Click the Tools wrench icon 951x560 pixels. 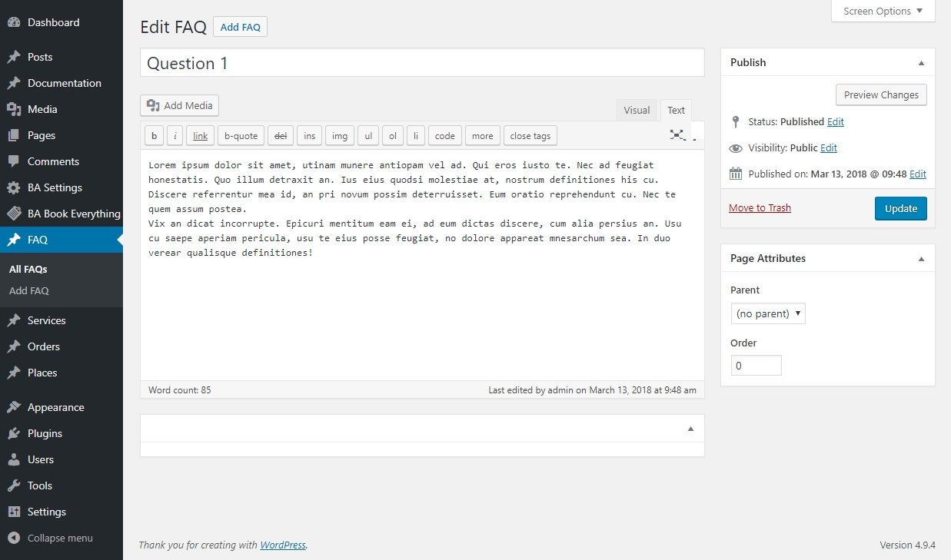tap(14, 485)
